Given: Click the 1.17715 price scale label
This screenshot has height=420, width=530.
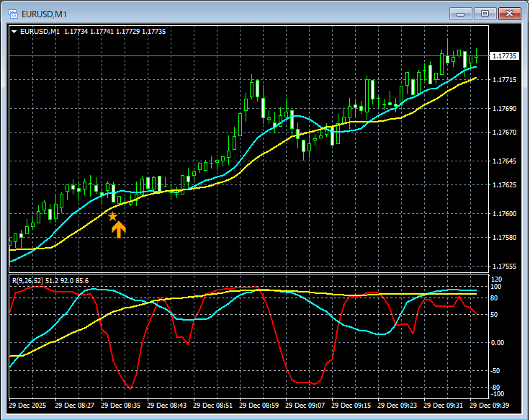Looking at the screenshot, I should 504,80.
